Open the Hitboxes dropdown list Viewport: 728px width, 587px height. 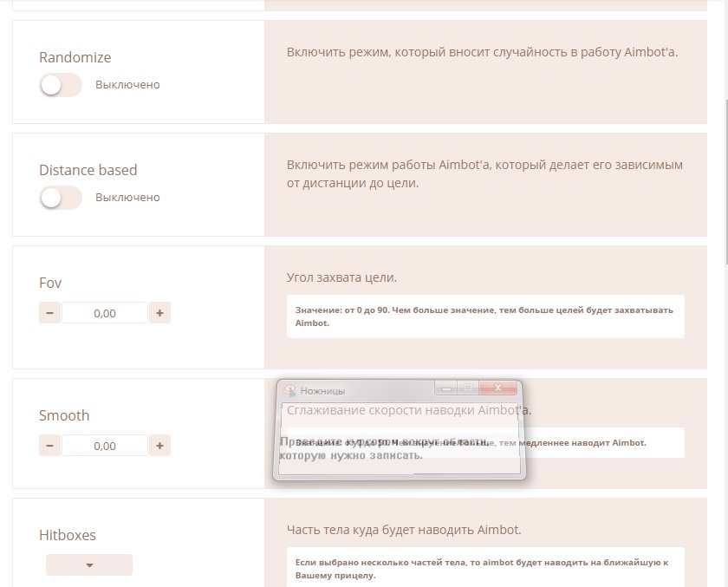coord(89,565)
